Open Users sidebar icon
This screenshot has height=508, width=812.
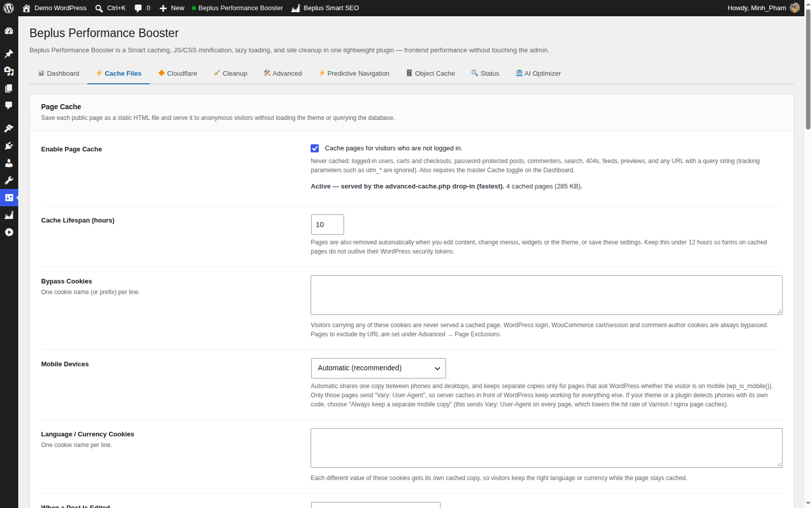[9, 163]
